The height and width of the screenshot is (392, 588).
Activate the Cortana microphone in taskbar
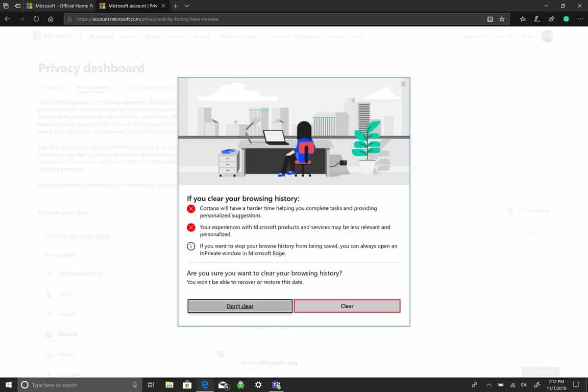tap(135, 385)
